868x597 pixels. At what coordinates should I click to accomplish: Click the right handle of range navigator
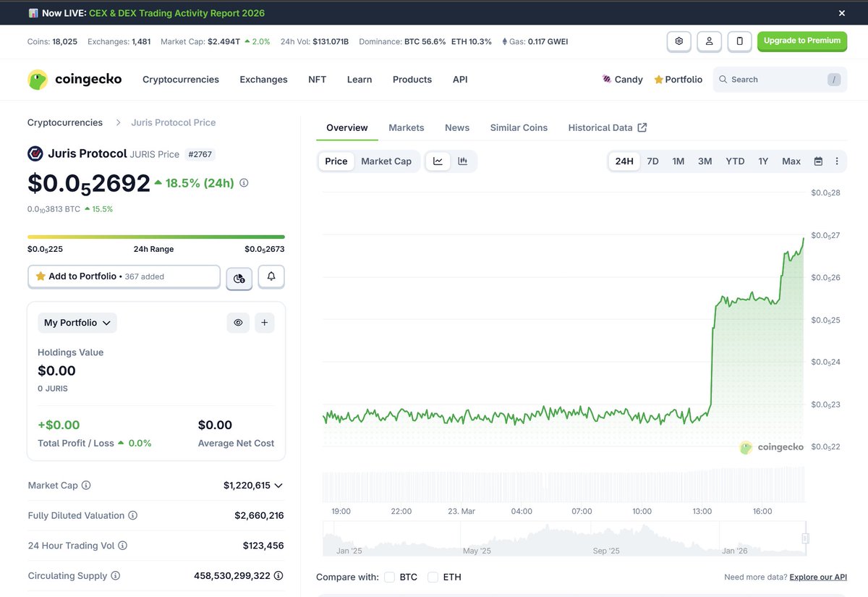[x=805, y=538]
